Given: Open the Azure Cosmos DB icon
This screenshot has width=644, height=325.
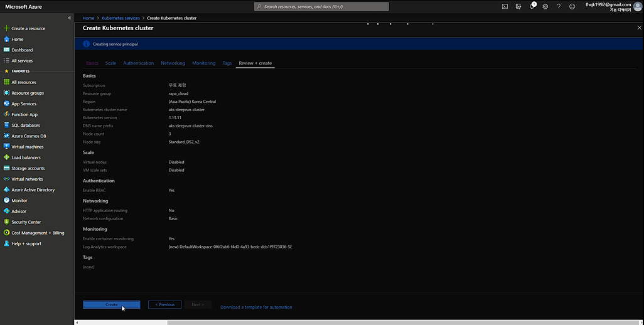Looking at the screenshot, I should (6, 136).
